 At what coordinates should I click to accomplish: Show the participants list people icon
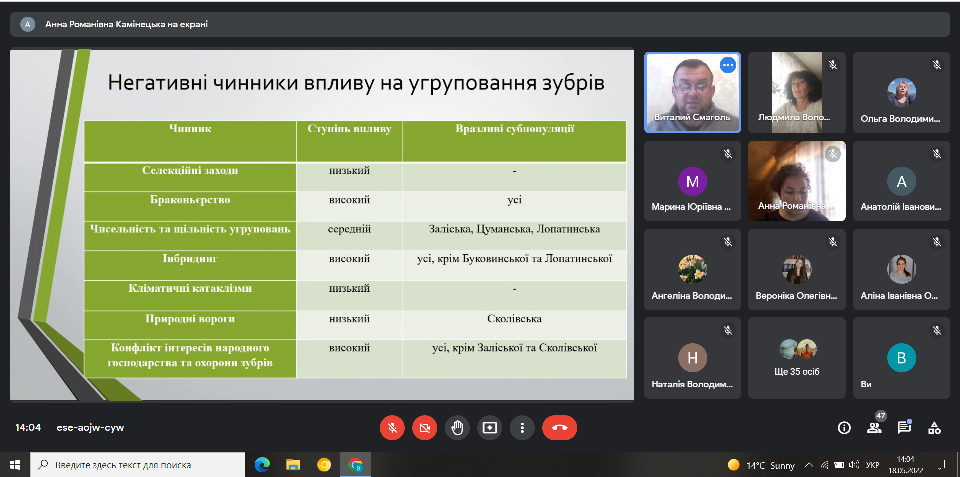tap(874, 427)
